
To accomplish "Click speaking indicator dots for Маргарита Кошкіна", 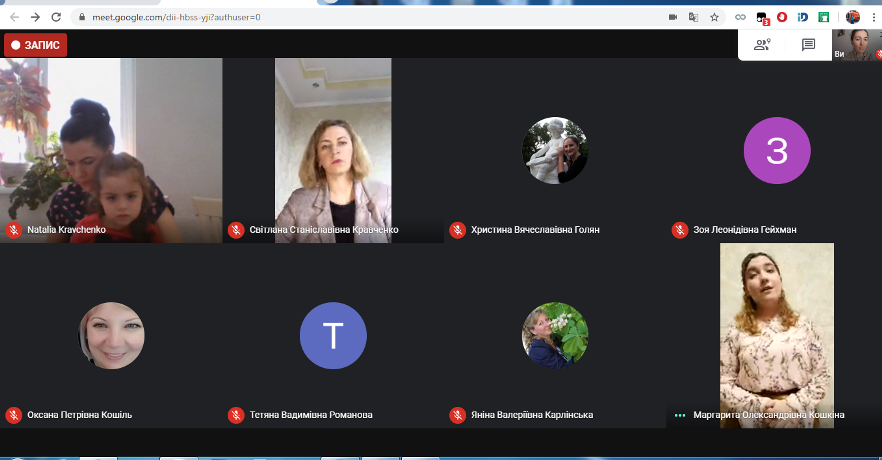I will pyautogui.click(x=680, y=415).
